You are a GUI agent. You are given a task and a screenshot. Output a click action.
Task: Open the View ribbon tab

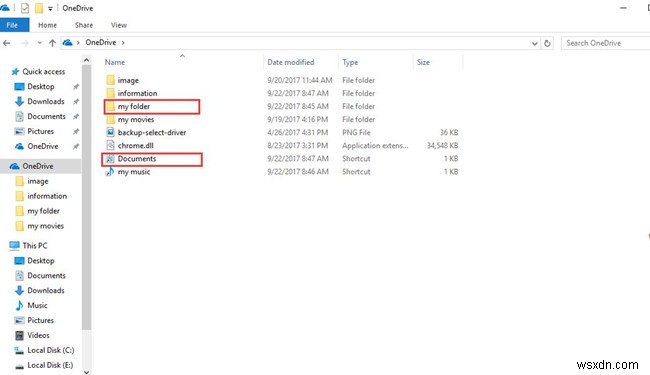click(x=119, y=25)
